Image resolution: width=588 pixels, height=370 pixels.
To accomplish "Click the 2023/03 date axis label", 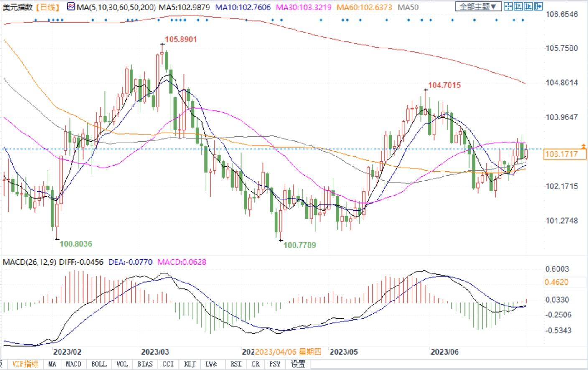I will point(155,352).
